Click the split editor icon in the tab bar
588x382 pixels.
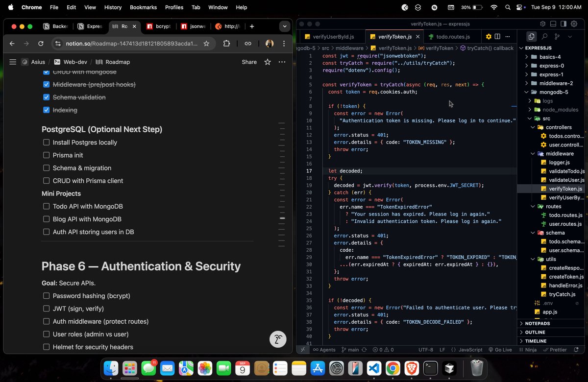click(497, 36)
